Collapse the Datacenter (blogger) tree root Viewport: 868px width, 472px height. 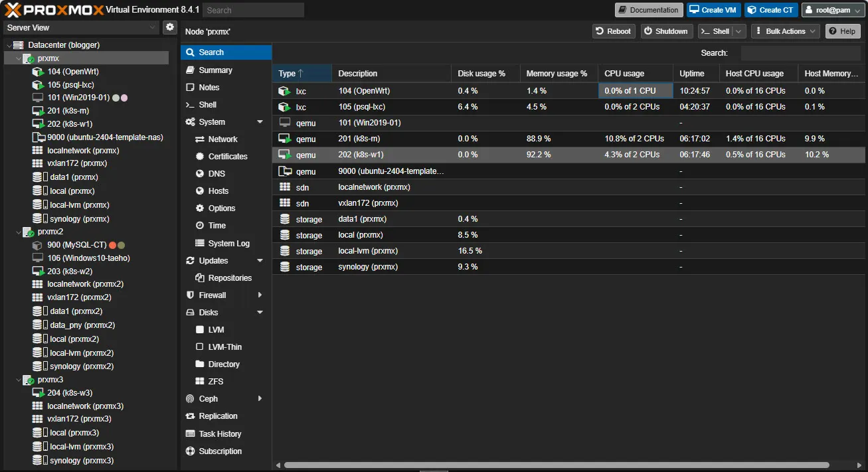(9, 45)
